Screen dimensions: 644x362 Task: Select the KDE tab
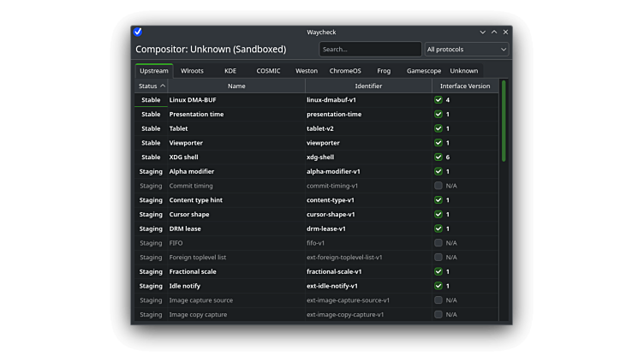click(x=230, y=71)
